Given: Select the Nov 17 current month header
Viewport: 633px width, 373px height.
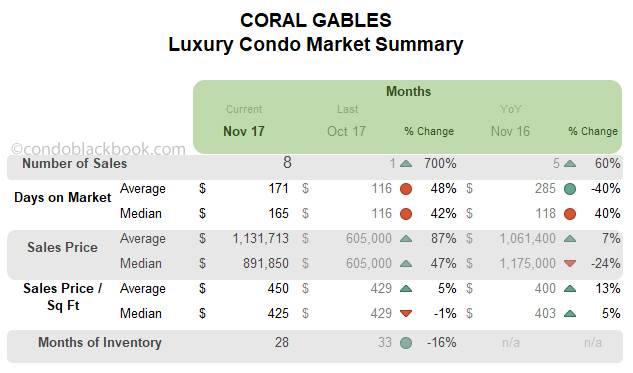Looking at the screenshot, I should coord(244,131).
